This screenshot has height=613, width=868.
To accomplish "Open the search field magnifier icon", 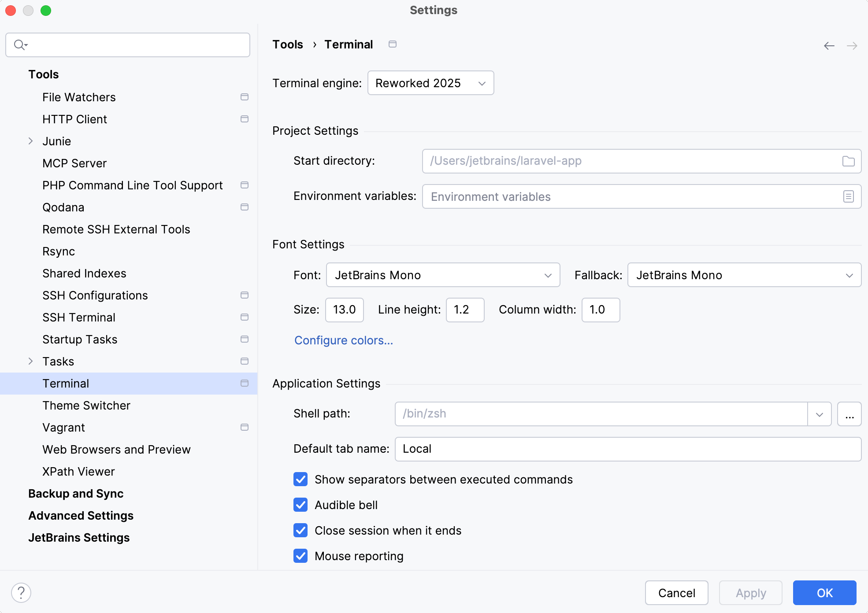I will pos(19,44).
